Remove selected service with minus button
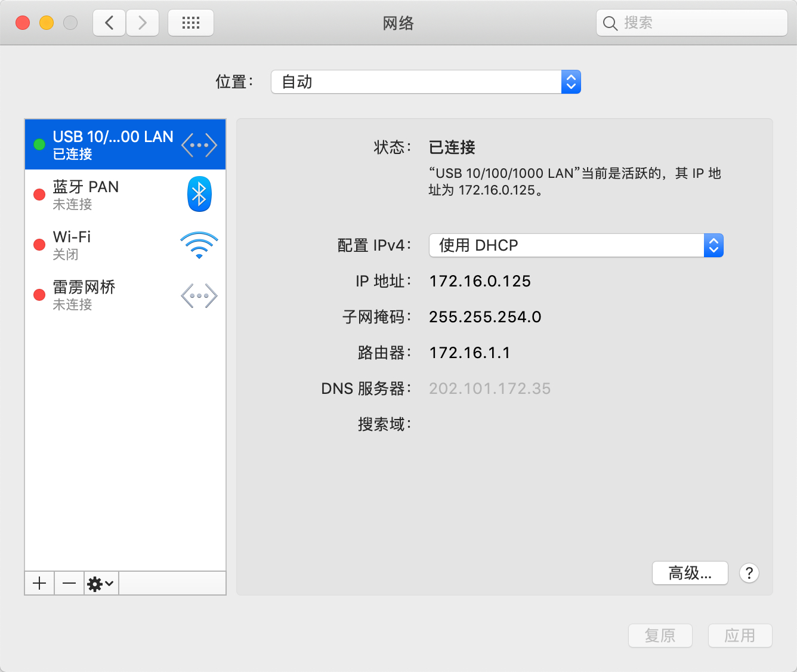Viewport: 797px width, 672px height. coord(69,583)
